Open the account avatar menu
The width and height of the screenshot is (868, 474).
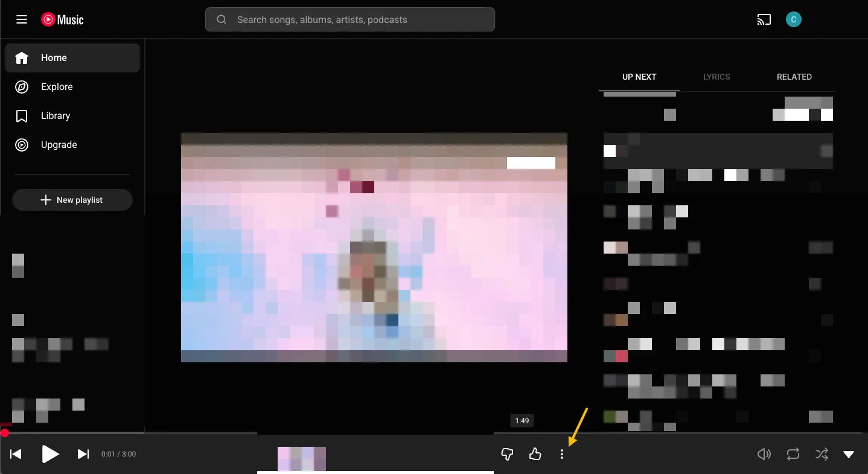pyautogui.click(x=793, y=20)
